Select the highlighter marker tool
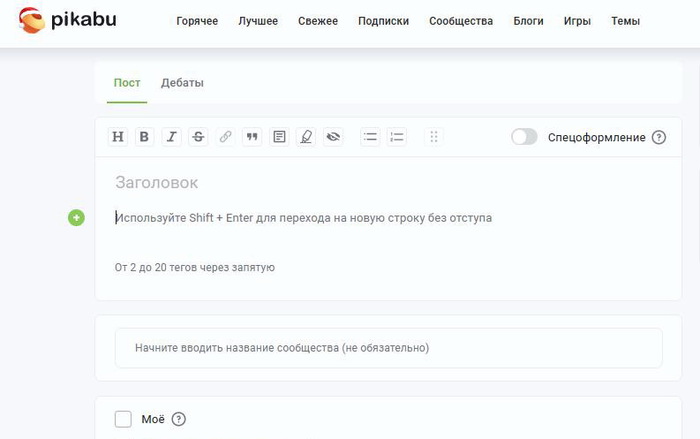Image resolution: width=700 pixels, height=439 pixels. 306,137
